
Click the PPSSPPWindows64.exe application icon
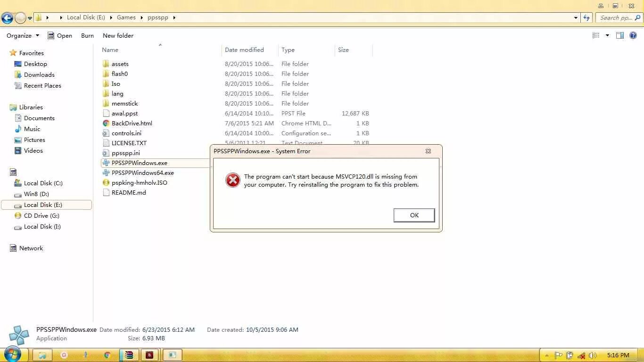pos(106,173)
